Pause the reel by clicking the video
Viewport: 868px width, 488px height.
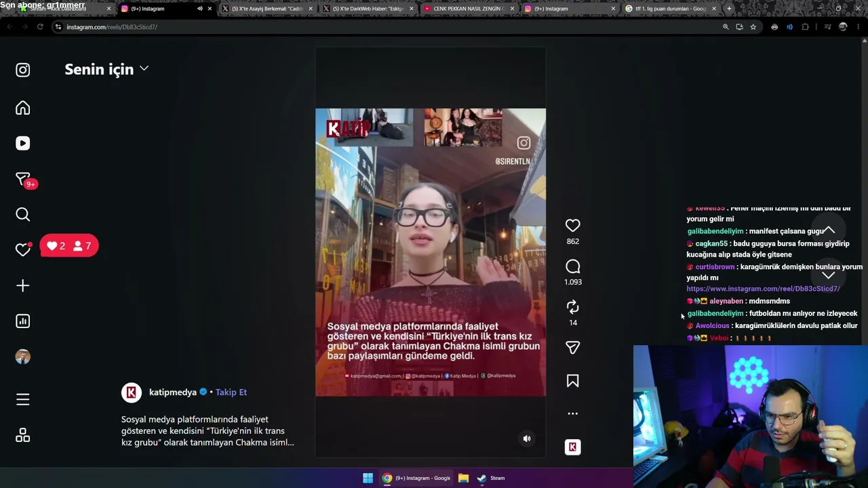[431, 252]
